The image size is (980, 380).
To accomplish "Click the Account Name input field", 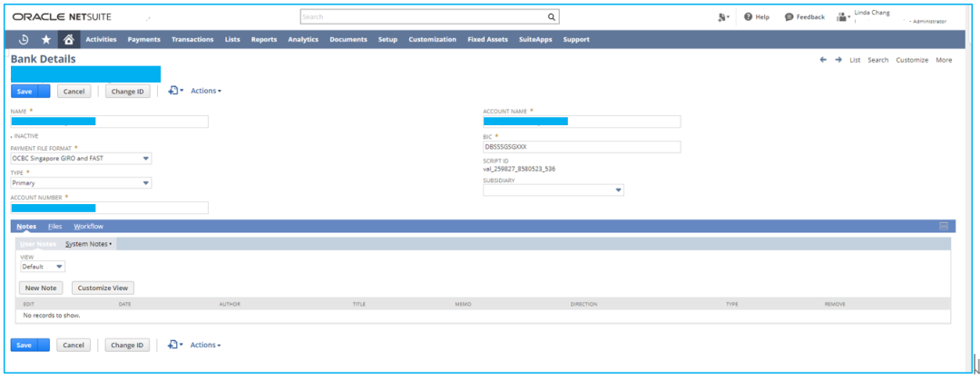I will click(582, 122).
